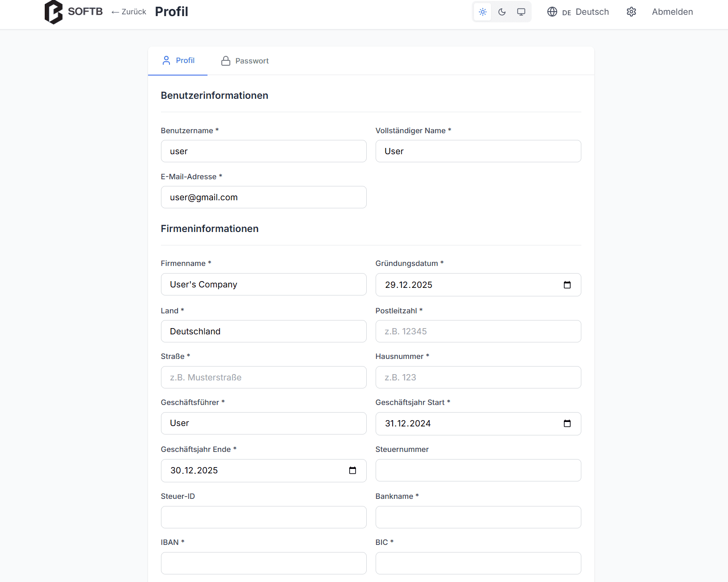Select system theme monitor icon

[521, 12]
